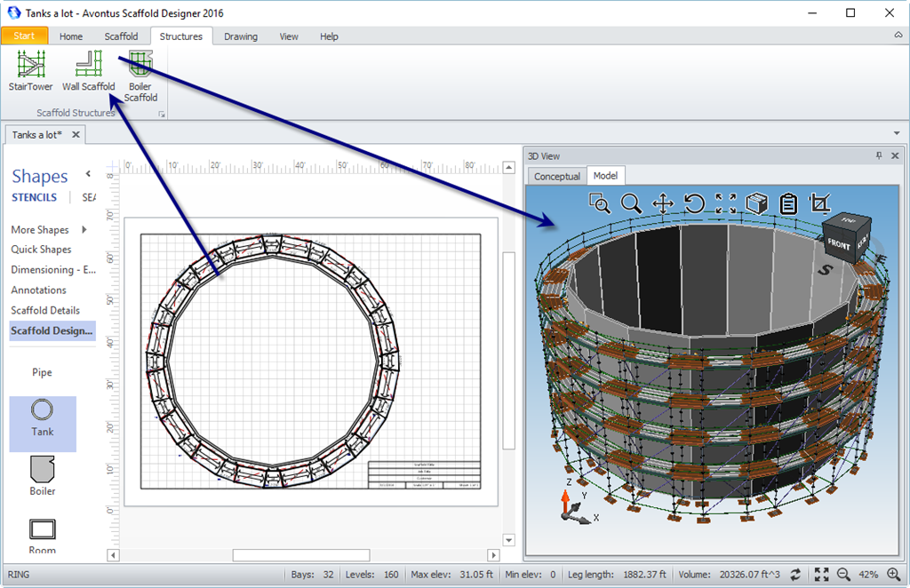Select the Boiler stencil shape
Image resolution: width=910 pixels, height=588 pixels.
[x=43, y=476]
